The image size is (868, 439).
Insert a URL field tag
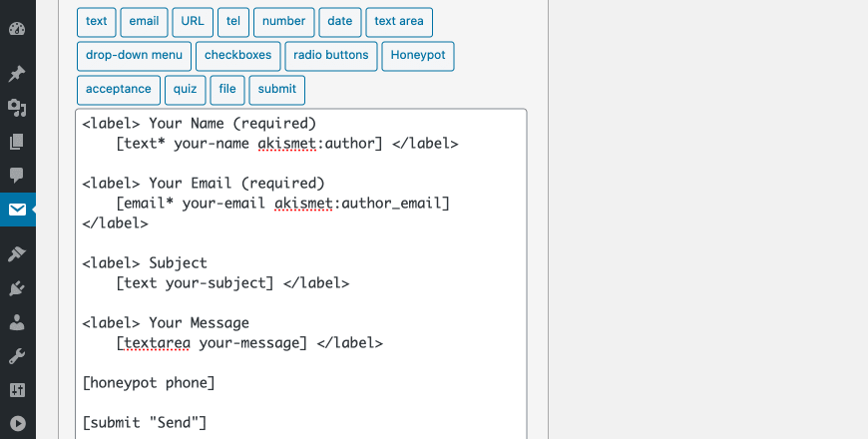point(193,22)
